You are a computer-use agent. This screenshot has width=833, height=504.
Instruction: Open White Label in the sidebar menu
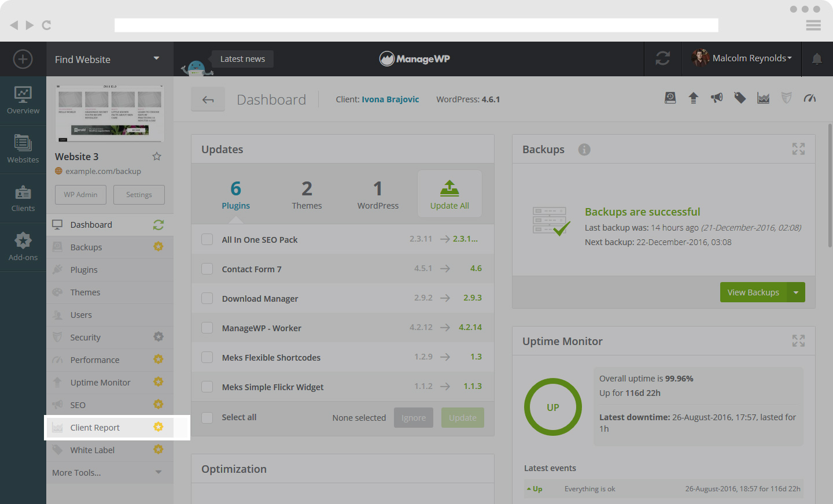pyautogui.click(x=110, y=450)
